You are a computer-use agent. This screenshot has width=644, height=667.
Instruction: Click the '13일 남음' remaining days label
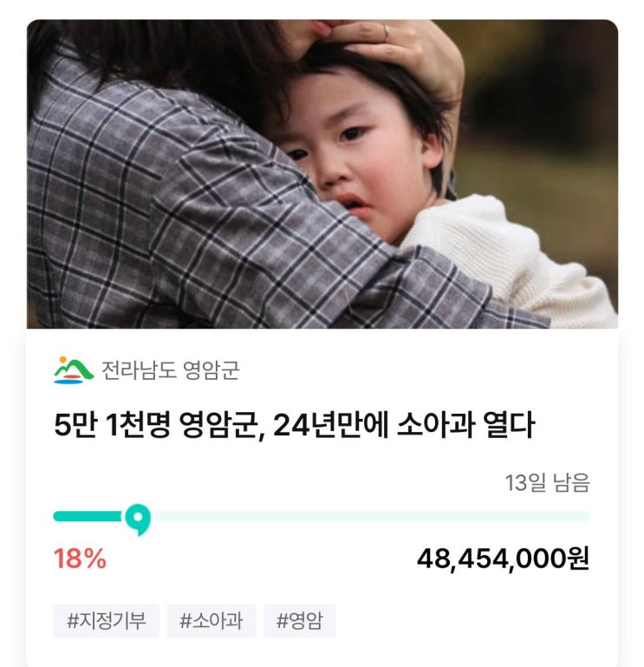(x=548, y=483)
